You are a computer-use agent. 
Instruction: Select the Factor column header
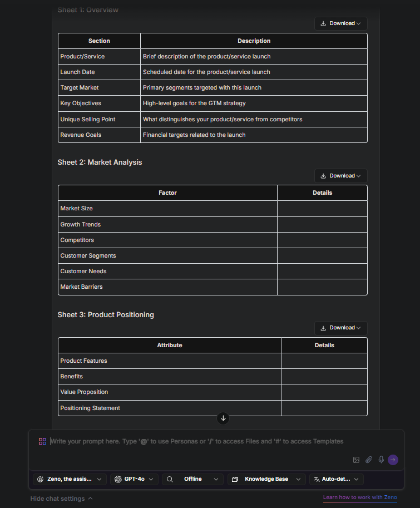point(168,193)
